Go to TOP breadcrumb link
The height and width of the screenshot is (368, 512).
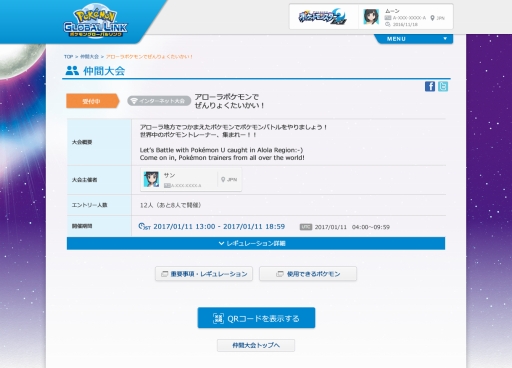tap(68, 57)
